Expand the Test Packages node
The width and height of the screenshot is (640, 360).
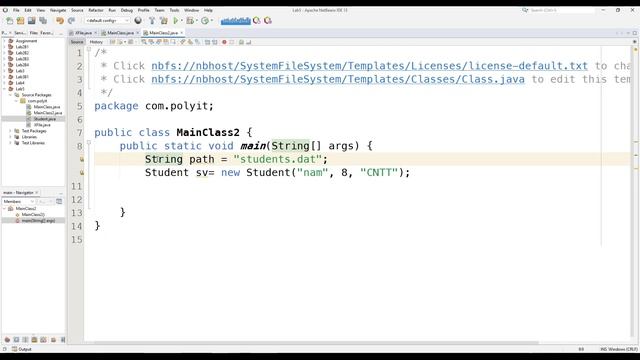(x=11, y=131)
